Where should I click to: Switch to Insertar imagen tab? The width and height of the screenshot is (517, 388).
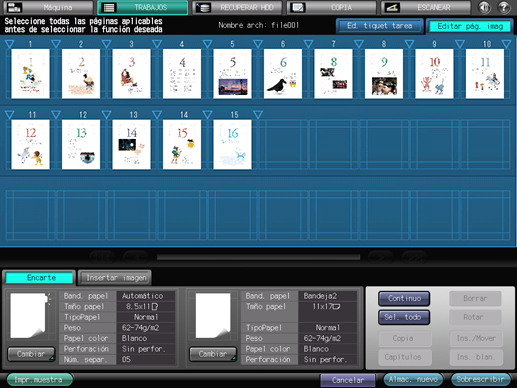coord(115,278)
